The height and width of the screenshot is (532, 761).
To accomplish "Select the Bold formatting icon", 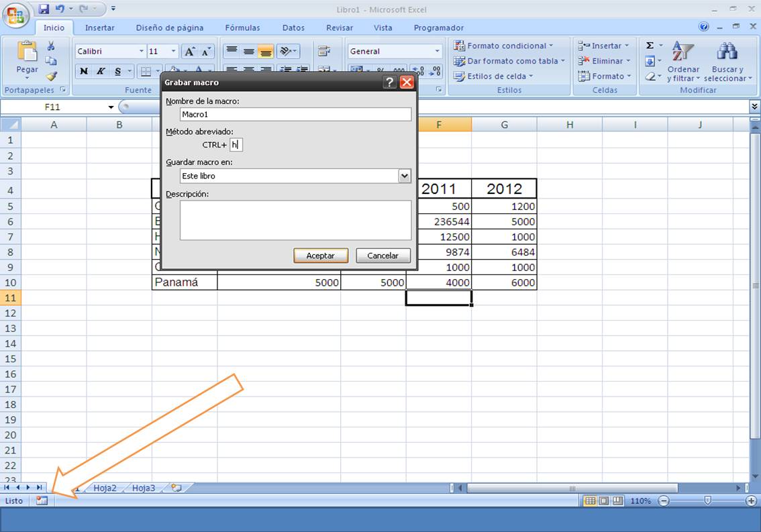I will tap(83, 70).
